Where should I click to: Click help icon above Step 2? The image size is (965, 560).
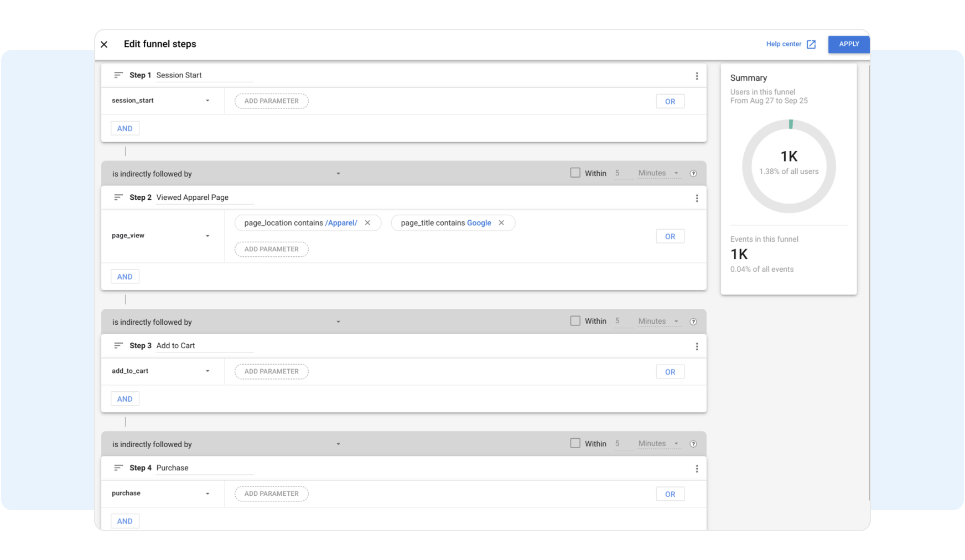coord(693,174)
